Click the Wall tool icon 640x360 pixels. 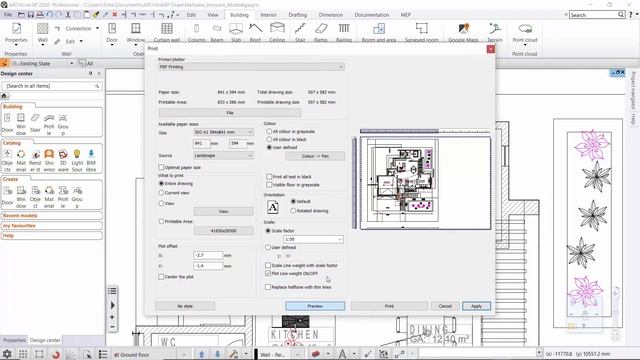coord(42,29)
